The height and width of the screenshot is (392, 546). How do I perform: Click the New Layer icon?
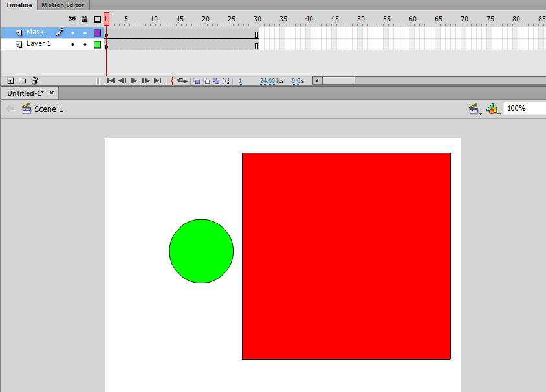tap(11, 81)
